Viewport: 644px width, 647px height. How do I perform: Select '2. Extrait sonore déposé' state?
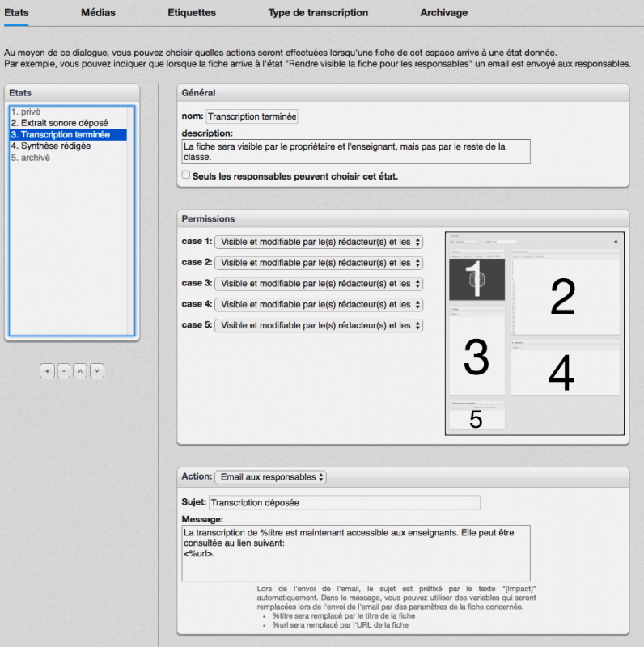(x=59, y=123)
